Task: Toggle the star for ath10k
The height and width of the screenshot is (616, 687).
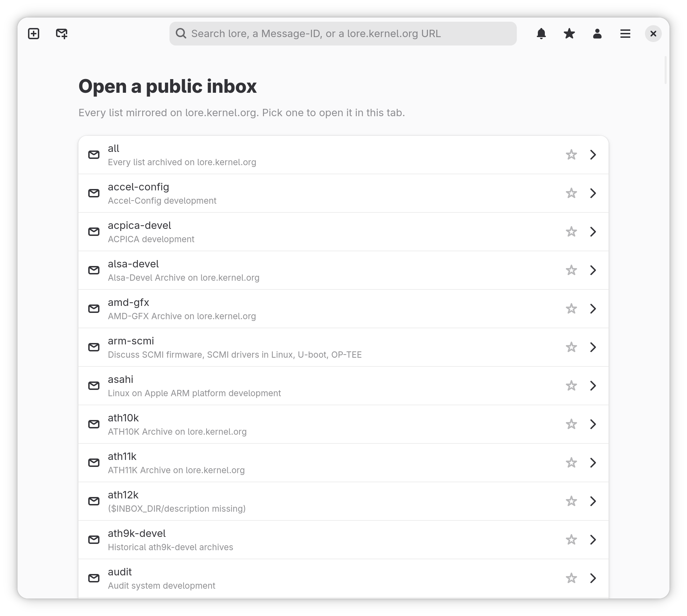Action: pyautogui.click(x=571, y=424)
